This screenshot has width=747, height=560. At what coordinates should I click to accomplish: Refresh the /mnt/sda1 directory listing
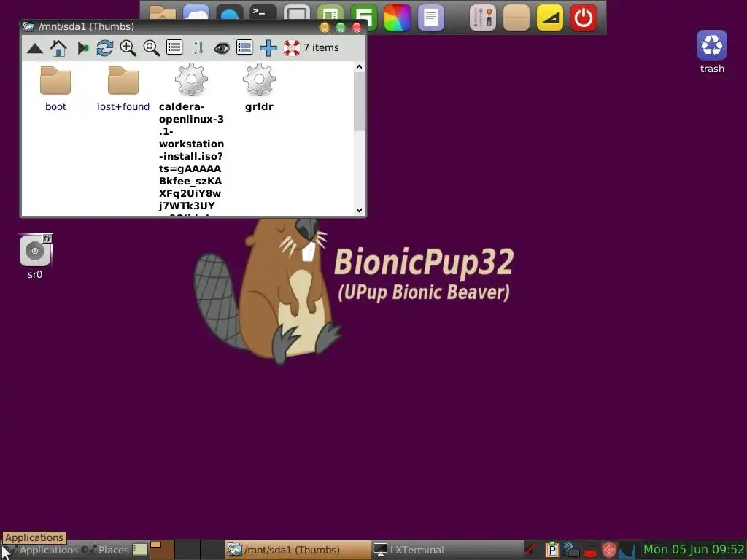[x=105, y=48]
